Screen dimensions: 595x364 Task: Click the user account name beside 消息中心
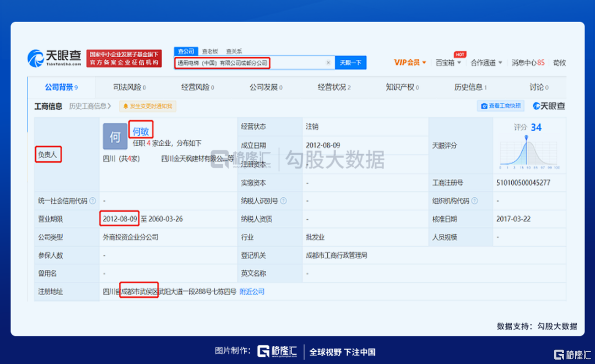point(560,63)
